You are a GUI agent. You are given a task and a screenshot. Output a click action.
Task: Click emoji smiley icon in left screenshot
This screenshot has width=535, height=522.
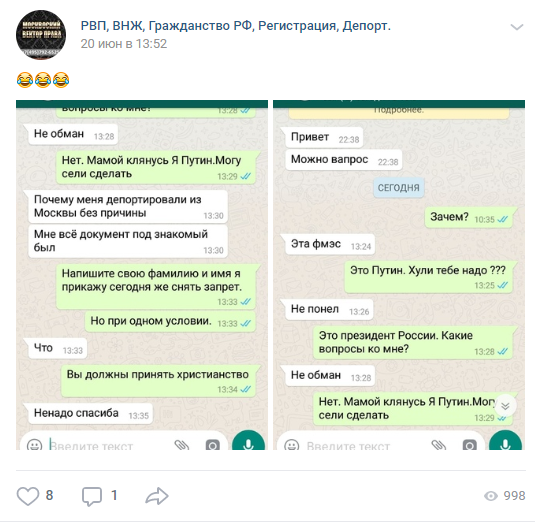34,445
